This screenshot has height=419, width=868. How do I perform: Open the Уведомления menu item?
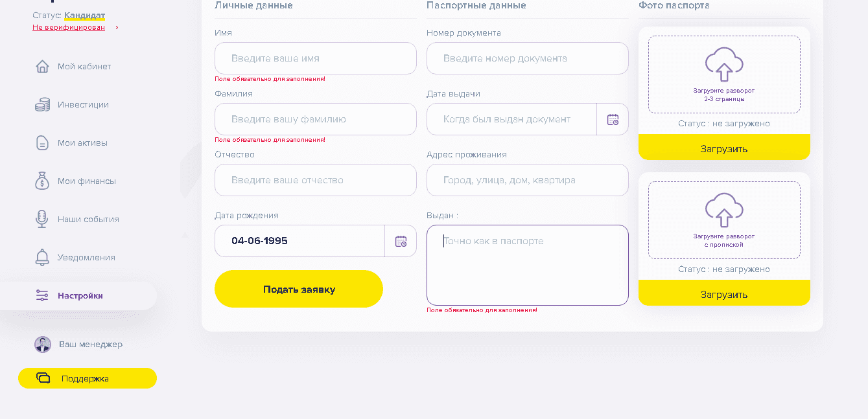coord(86,258)
